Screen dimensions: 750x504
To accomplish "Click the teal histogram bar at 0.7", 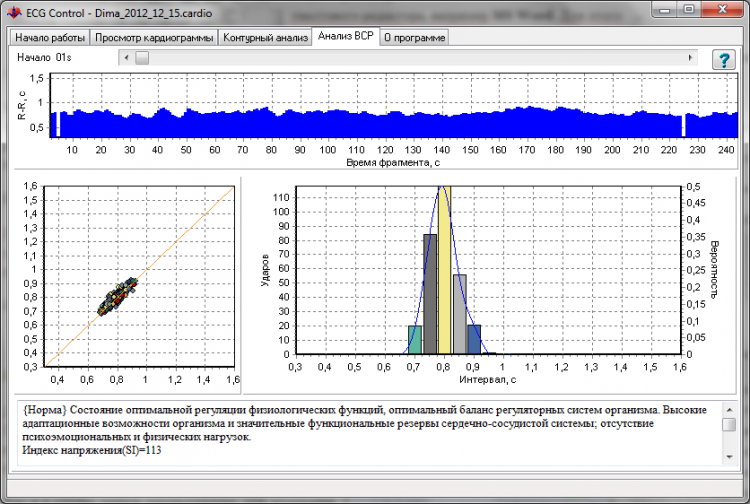I will pyautogui.click(x=415, y=340).
